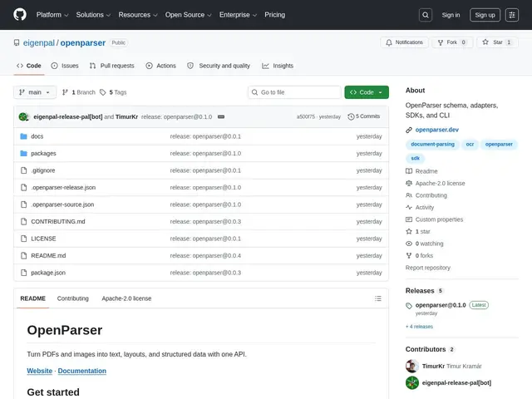Show the Contributing tab in README panel

click(72, 298)
